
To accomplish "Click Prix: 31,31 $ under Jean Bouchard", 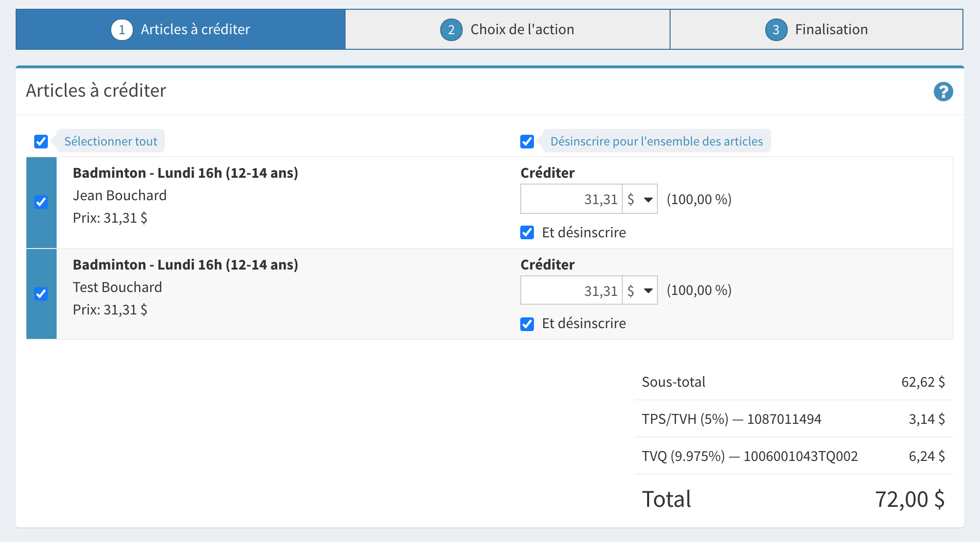I will point(110,218).
